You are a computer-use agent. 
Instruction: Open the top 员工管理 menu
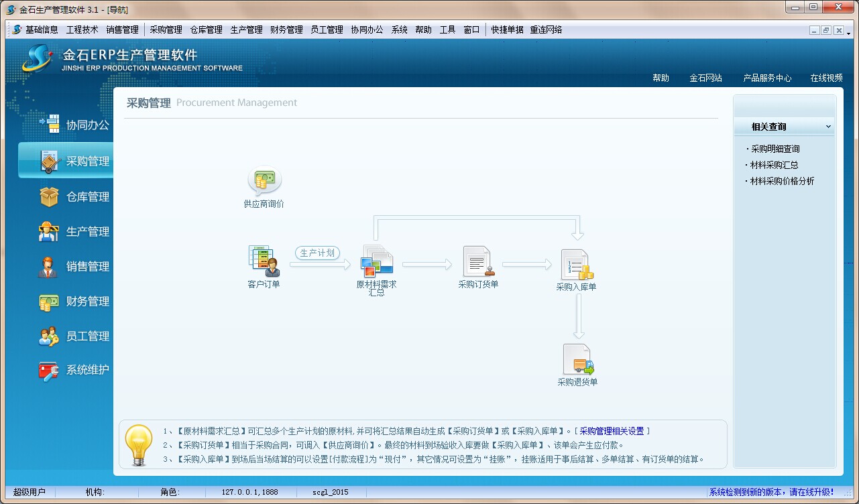(327, 29)
